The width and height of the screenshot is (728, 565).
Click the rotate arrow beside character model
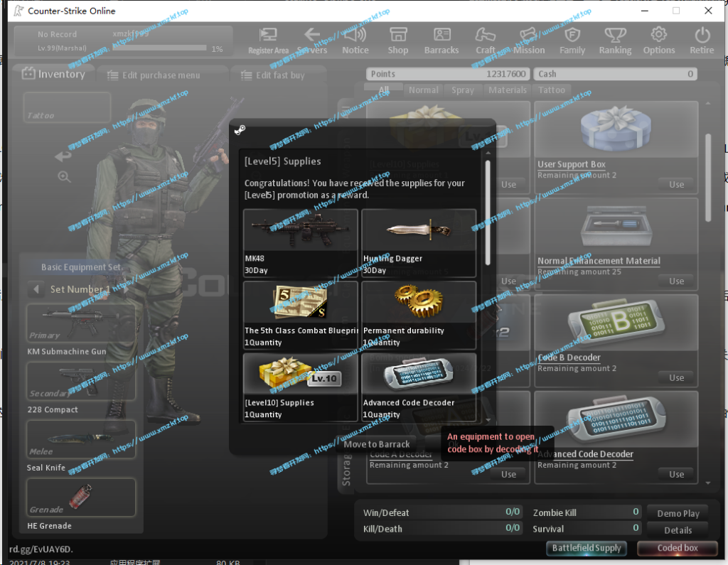click(x=63, y=156)
